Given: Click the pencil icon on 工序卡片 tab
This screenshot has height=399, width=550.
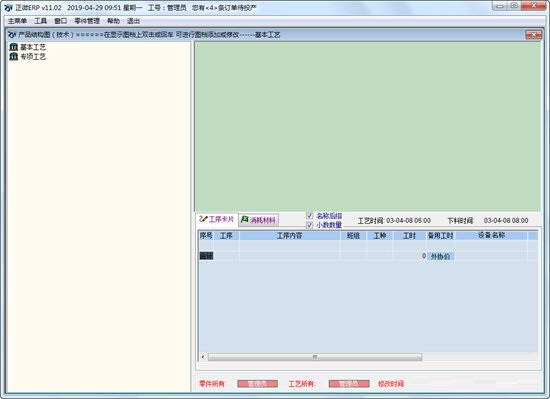Looking at the screenshot, I should [203, 219].
